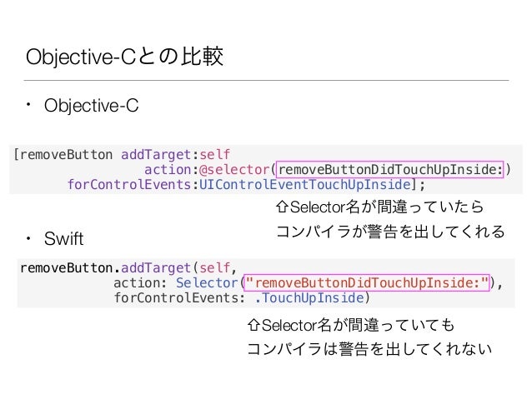532x399 pixels.
Task: Click the text 'コンパイラは警告を出してくれない'
Action: click(x=369, y=349)
